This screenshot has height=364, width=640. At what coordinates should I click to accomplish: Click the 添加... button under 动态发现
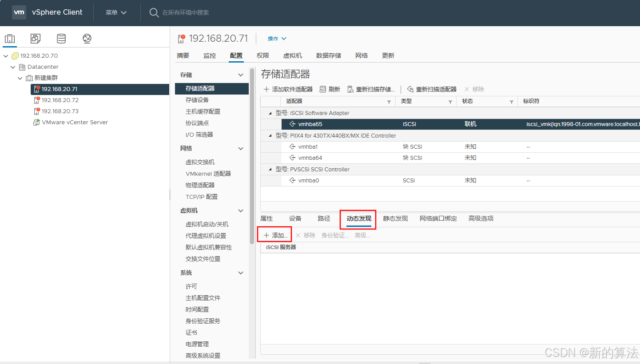276,235
